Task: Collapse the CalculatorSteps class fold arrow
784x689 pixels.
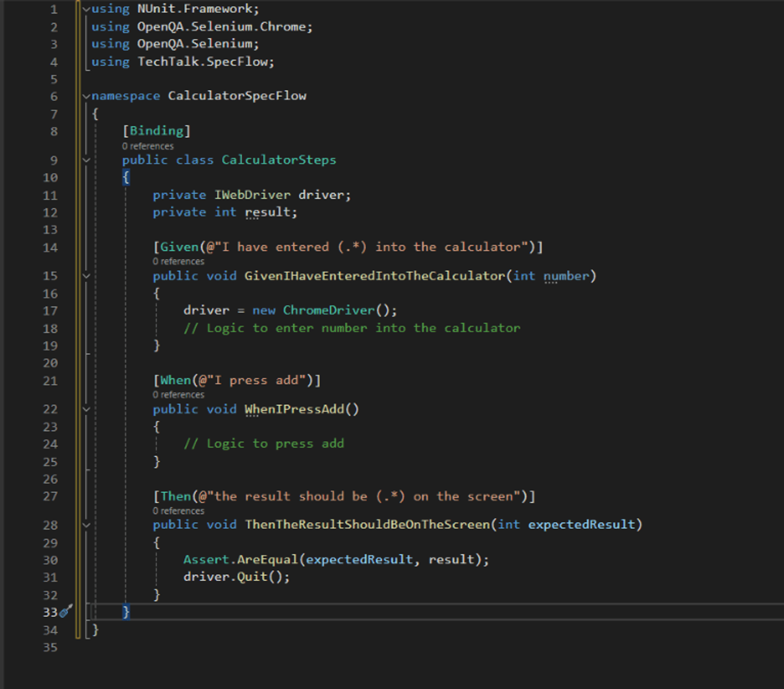Action: click(86, 160)
